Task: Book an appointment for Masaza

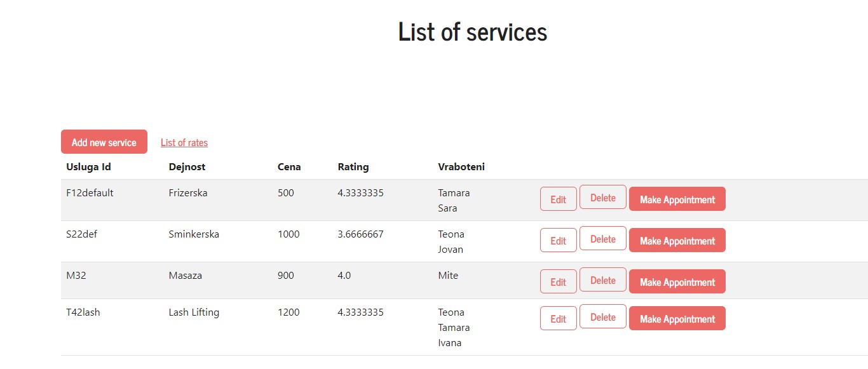Action: point(677,281)
